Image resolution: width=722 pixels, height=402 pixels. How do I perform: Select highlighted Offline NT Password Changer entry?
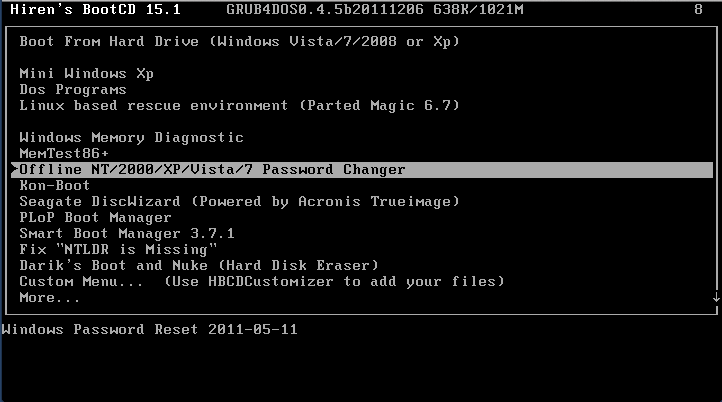click(x=361, y=169)
